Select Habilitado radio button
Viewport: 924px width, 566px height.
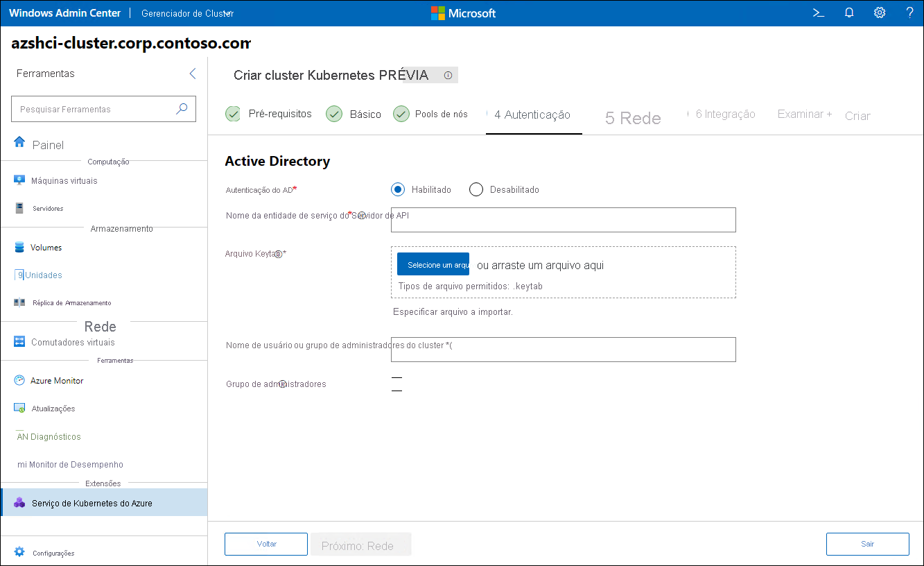(398, 189)
